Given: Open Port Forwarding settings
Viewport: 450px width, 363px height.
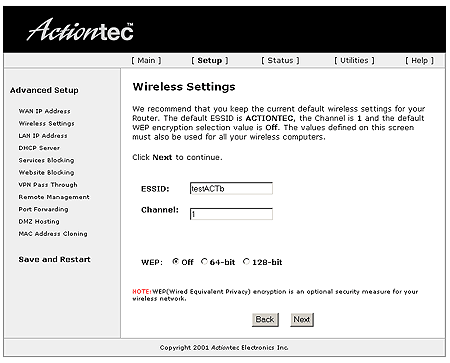Looking at the screenshot, I should coord(43,209).
